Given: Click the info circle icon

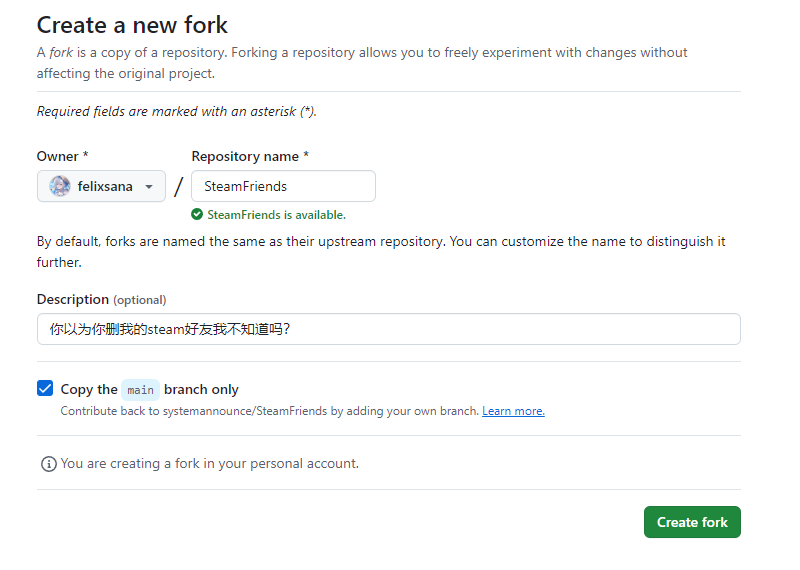Looking at the screenshot, I should click(48, 464).
